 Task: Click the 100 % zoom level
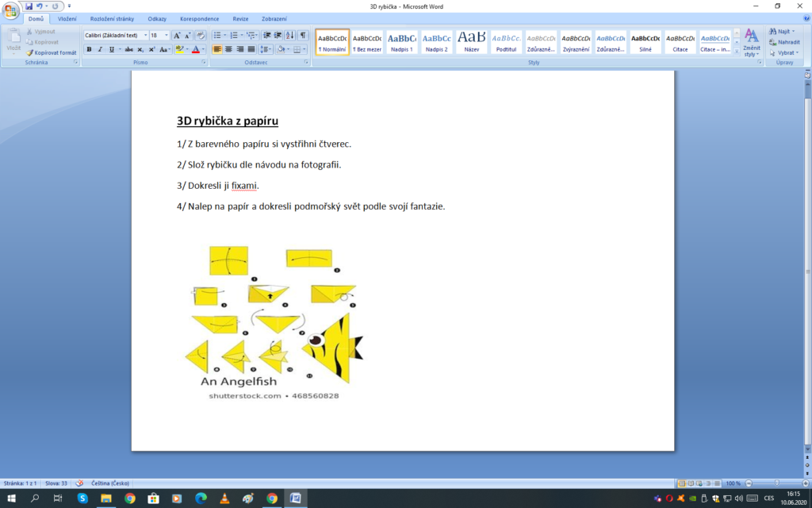(x=733, y=483)
